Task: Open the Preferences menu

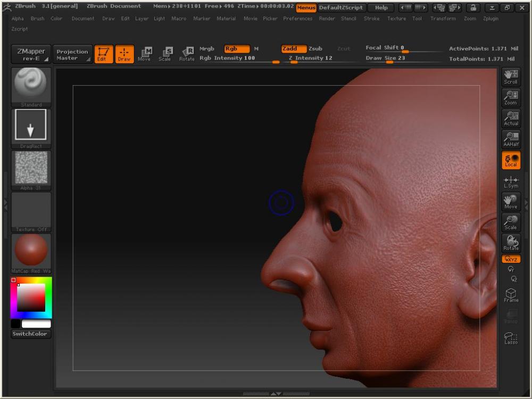Action: (x=297, y=19)
